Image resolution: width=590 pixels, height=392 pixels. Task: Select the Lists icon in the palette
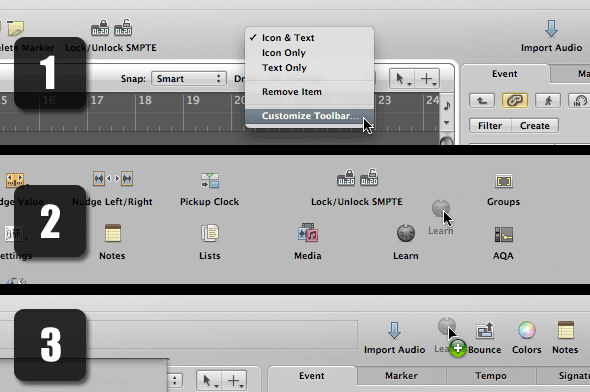click(210, 233)
